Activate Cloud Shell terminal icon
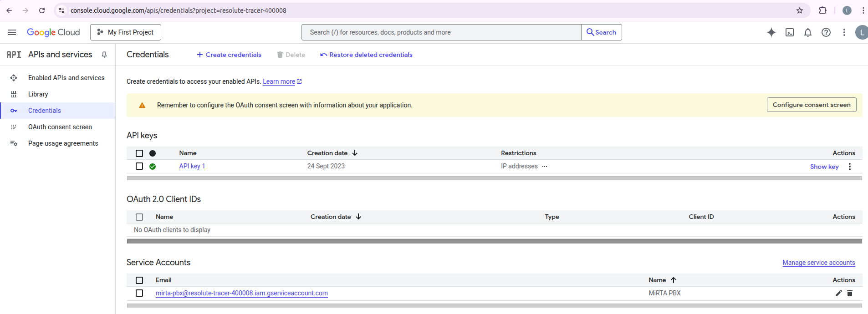Image resolution: width=868 pixels, height=314 pixels. point(790,32)
